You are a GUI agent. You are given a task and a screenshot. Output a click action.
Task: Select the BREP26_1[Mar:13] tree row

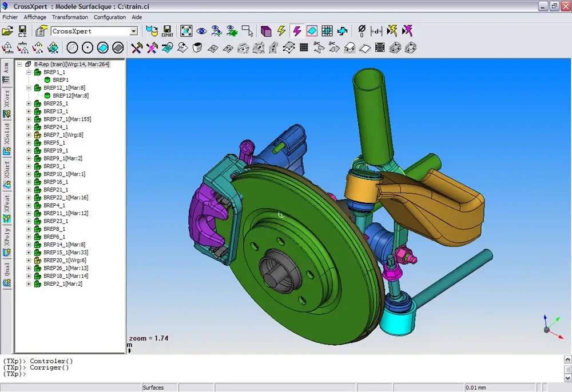[x=66, y=268]
